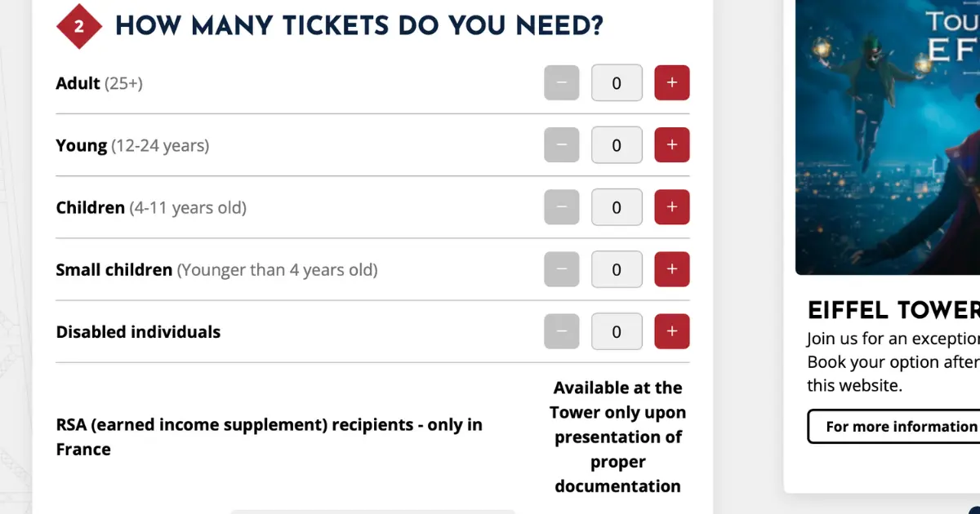
Task: Increase Disabled individuals ticket count
Action: pyautogui.click(x=672, y=331)
